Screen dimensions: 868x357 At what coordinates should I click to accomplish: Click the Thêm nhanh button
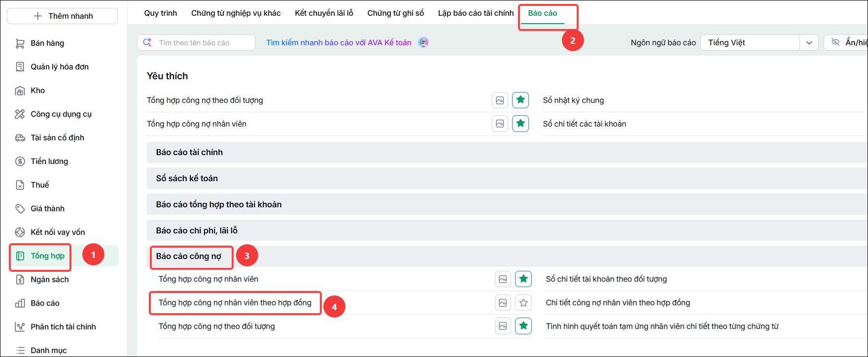point(63,16)
